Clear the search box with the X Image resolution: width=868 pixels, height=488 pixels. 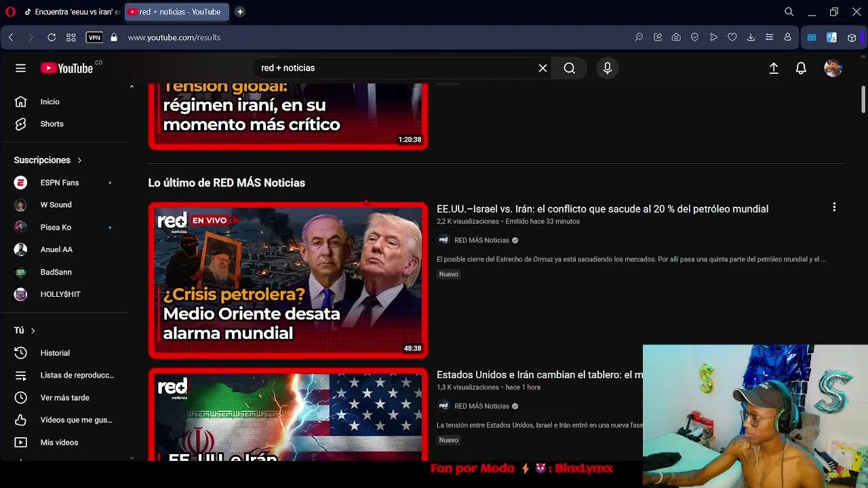click(x=542, y=68)
